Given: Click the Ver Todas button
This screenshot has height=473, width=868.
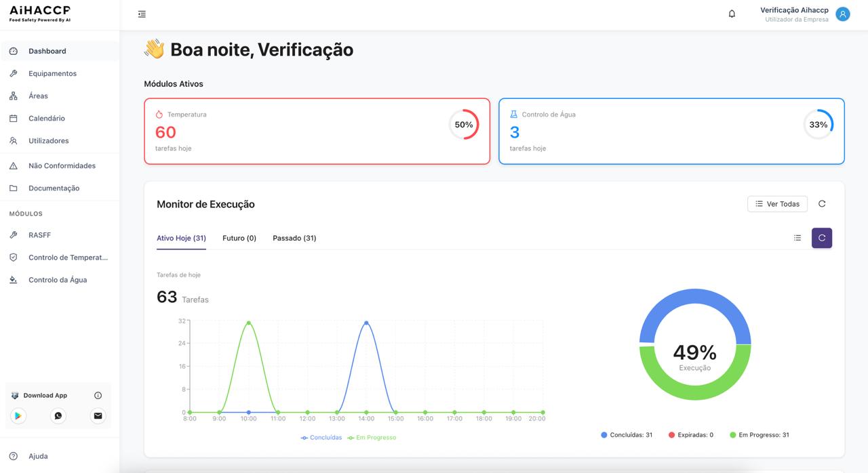Looking at the screenshot, I should pyautogui.click(x=777, y=204).
